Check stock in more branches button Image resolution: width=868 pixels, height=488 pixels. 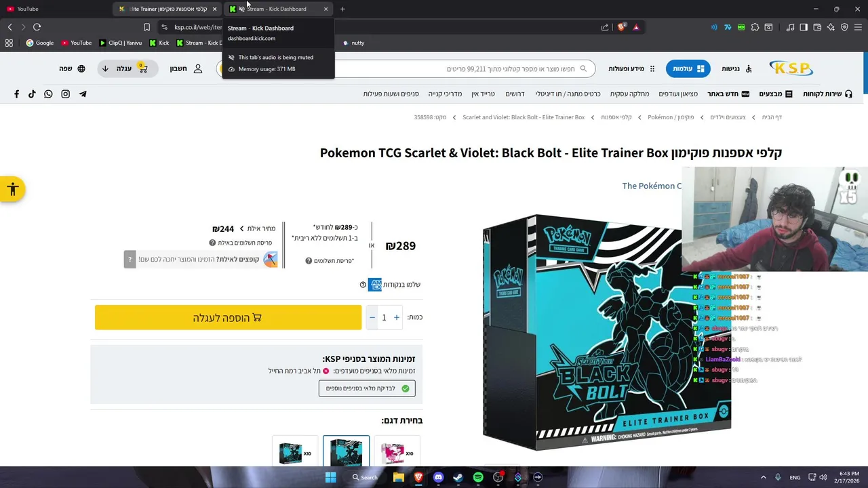pos(367,388)
